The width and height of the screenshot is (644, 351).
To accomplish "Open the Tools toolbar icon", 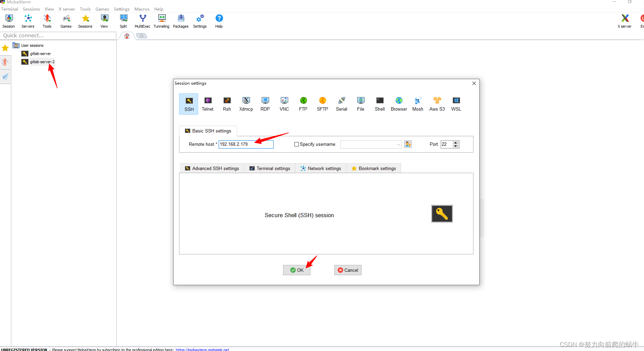I will click(47, 21).
